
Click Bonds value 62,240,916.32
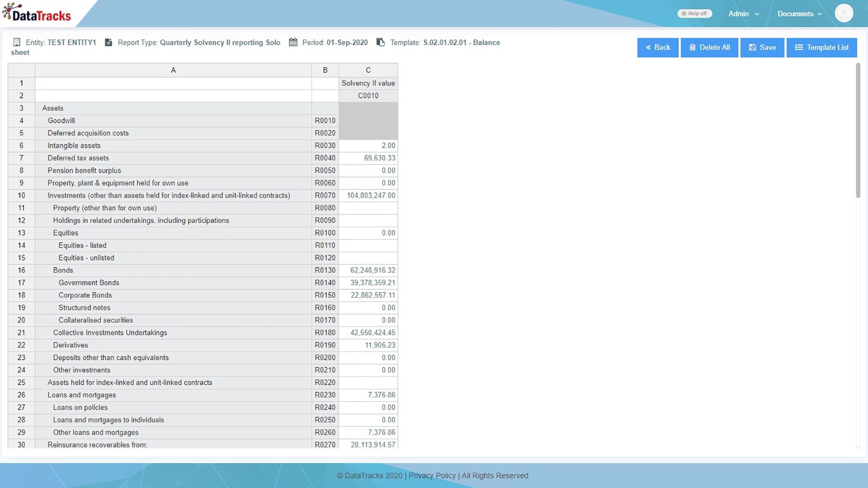pos(368,270)
